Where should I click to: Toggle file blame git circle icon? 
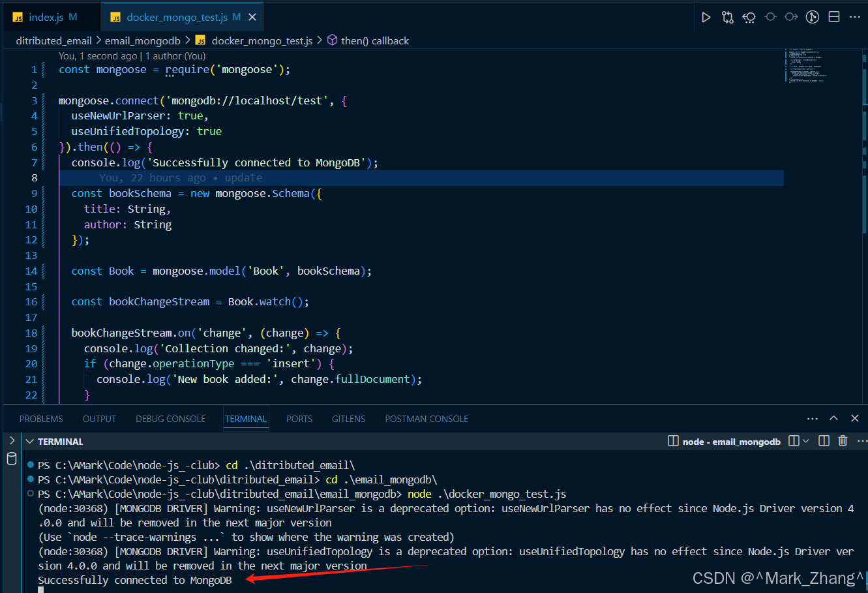point(813,17)
